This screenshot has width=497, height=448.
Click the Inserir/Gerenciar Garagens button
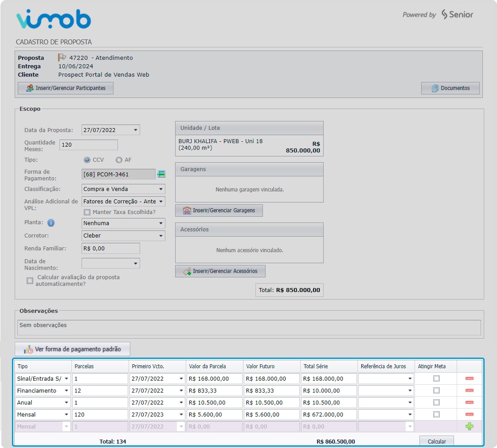click(219, 210)
